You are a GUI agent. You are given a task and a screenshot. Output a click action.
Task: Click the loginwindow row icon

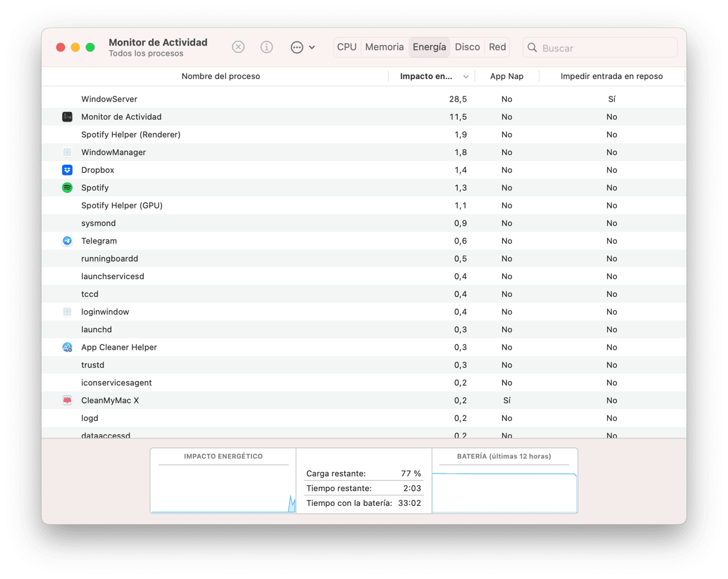click(x=67, y=312)
